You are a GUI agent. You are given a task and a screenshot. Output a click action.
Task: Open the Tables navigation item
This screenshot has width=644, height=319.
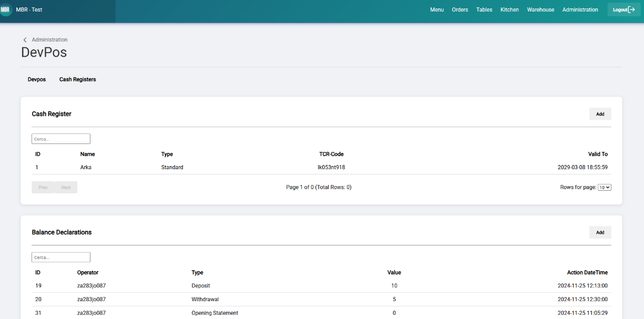coord(484,9)
